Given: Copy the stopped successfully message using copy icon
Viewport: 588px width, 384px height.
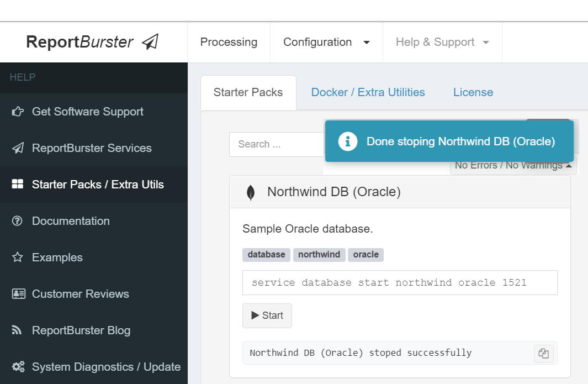Looking at the screenshot, I should [544, 353].
